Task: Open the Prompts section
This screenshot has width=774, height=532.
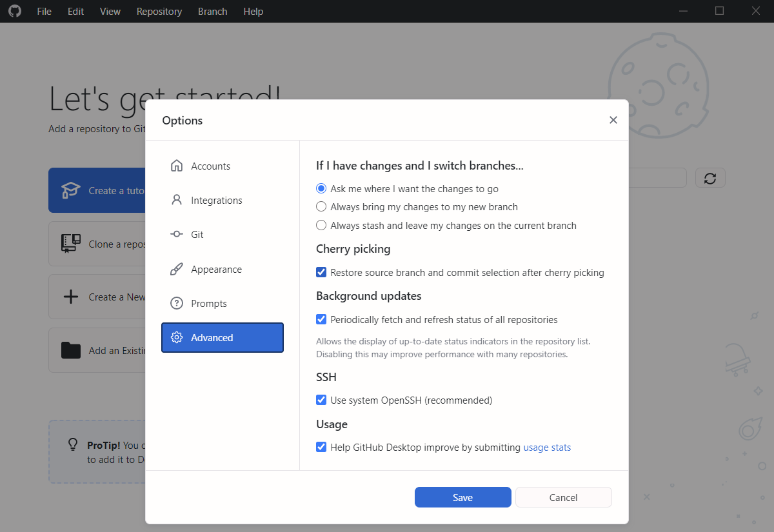Action: pyautogui.click(x=177, y=303)
